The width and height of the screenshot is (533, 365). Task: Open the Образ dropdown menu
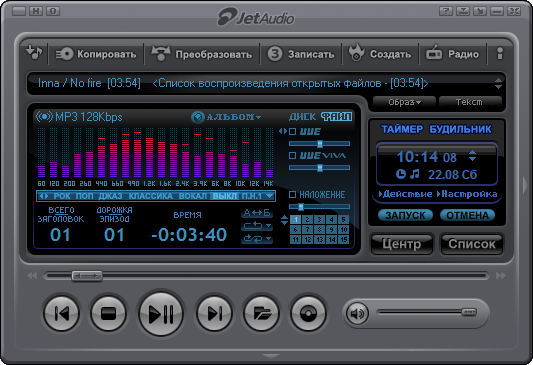point(404,102)
